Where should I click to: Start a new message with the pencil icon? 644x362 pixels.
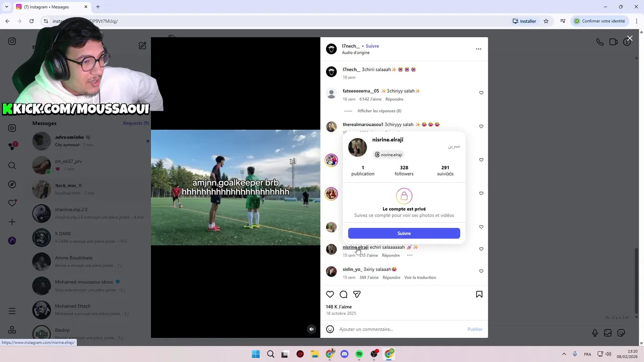[142, 46]
